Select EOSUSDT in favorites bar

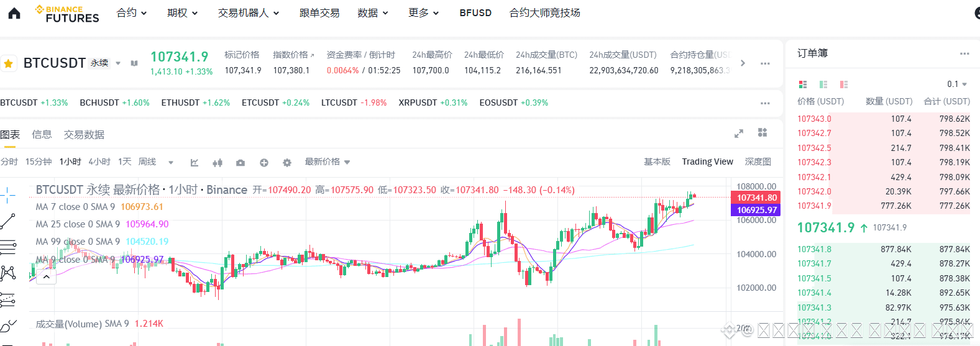(x=513, y=103)
